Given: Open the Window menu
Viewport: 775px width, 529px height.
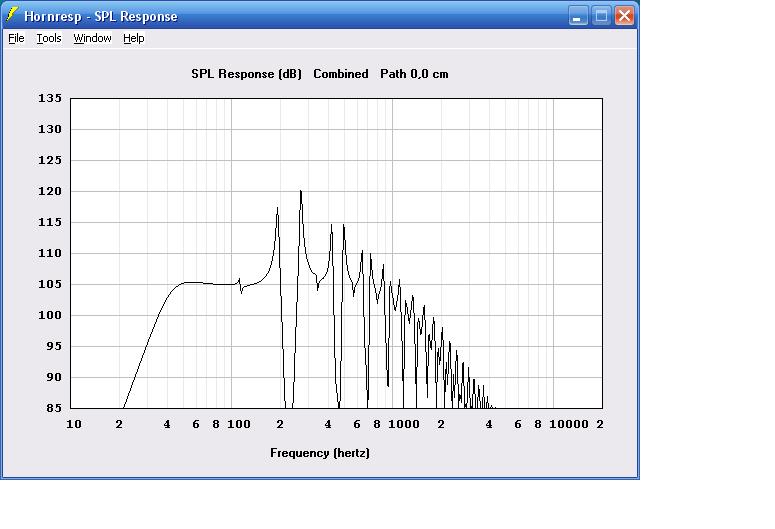Looking at the screenshot, I should (92, 38).
